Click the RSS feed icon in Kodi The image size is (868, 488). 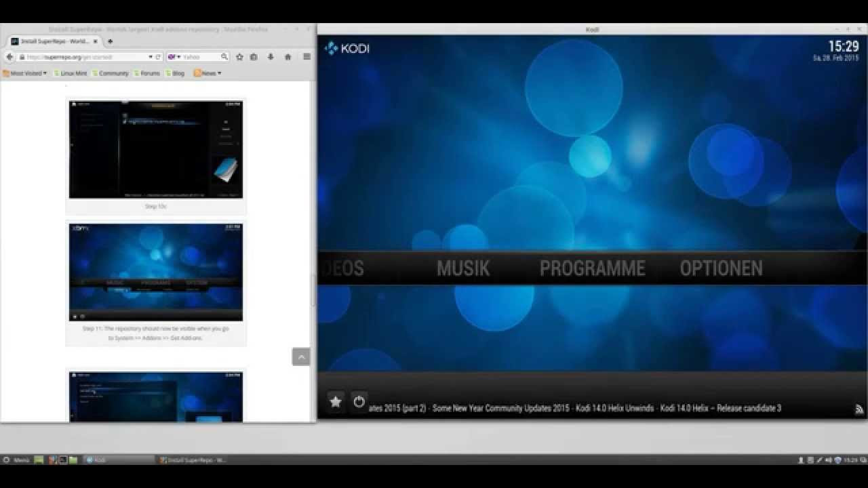(859, 409)
